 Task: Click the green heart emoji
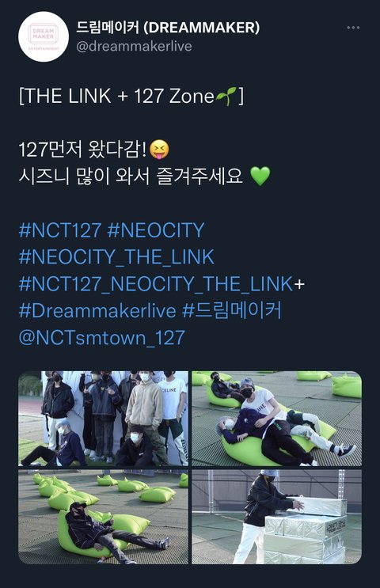[260, 176]
